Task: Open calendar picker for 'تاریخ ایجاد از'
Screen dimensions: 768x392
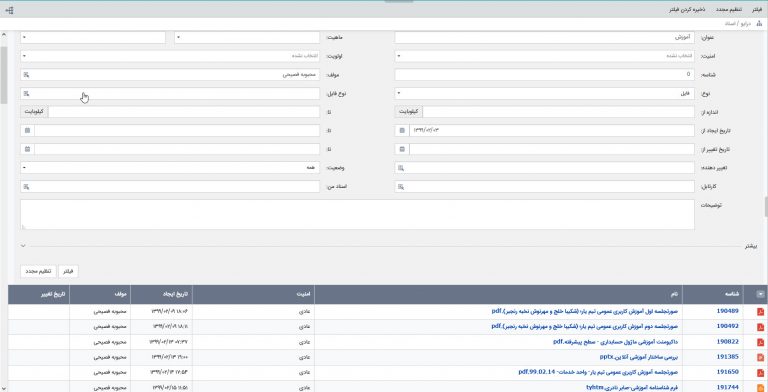Action: [402, 130]
